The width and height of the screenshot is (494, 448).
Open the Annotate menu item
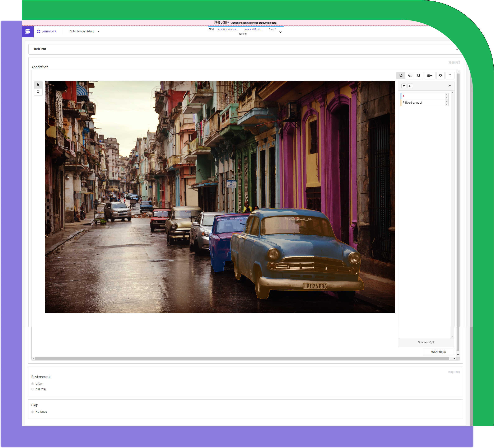click(47, 31)
